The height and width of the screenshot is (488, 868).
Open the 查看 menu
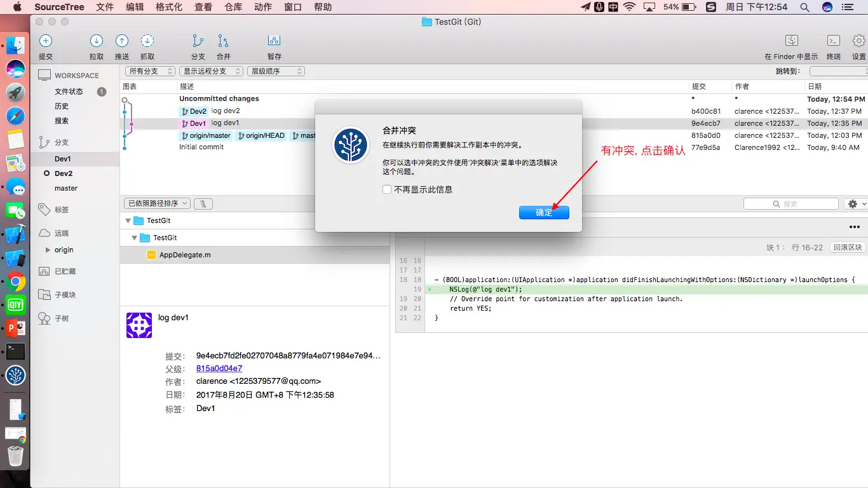(203, 7)
